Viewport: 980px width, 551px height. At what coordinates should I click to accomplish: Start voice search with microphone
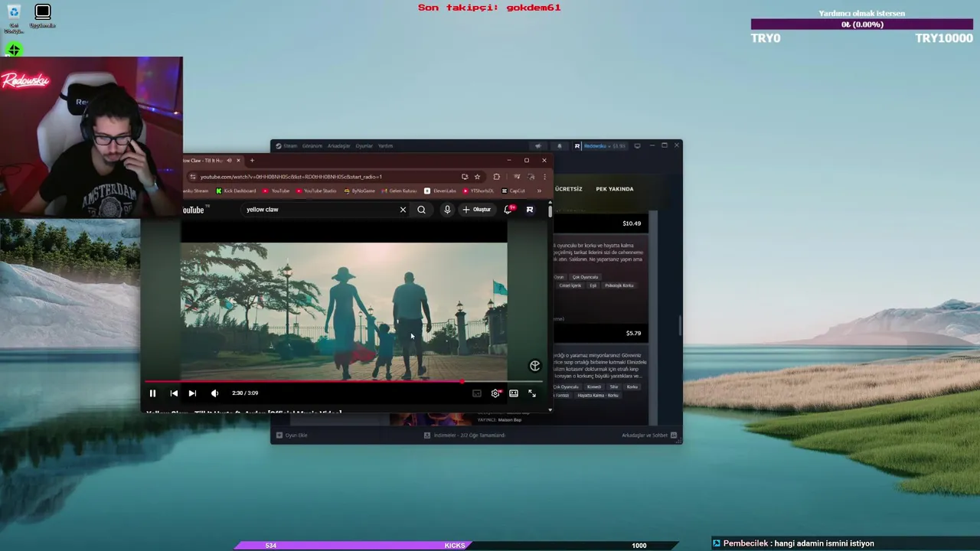pyautogui.click(x=447, y=210)
